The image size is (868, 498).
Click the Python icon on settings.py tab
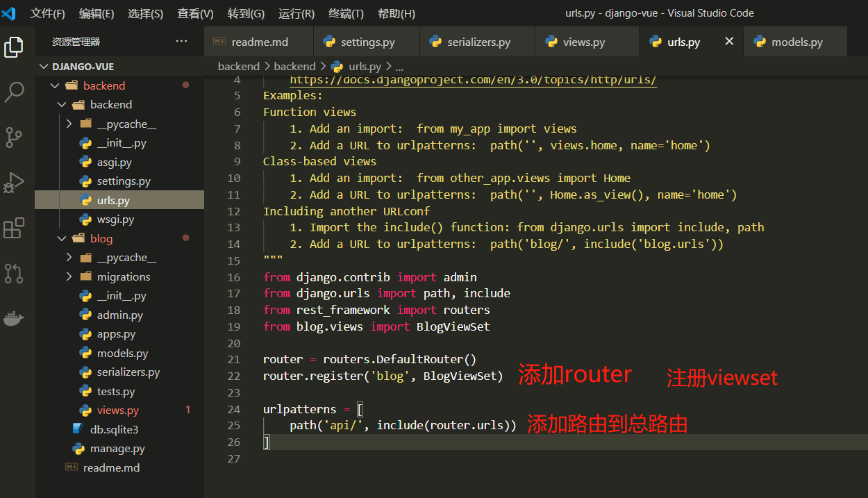pos(329,42)
